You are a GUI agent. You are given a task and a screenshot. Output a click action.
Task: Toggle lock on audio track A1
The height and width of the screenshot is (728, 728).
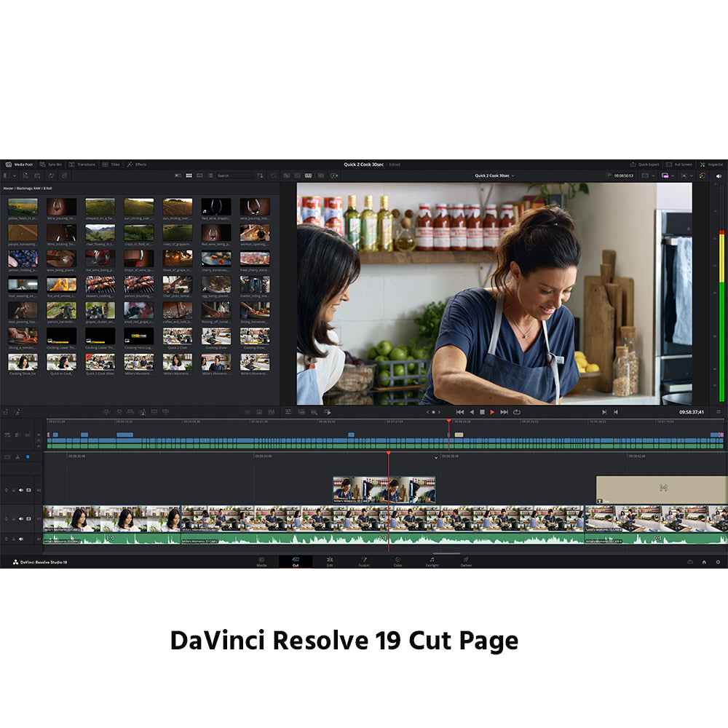click(x=12, y=539)
